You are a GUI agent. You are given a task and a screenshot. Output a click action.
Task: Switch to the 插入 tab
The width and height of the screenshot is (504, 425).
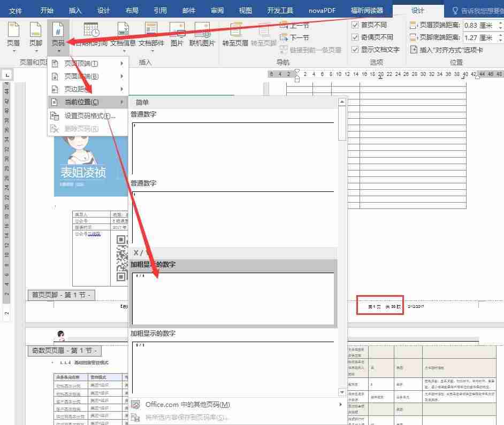75,10
